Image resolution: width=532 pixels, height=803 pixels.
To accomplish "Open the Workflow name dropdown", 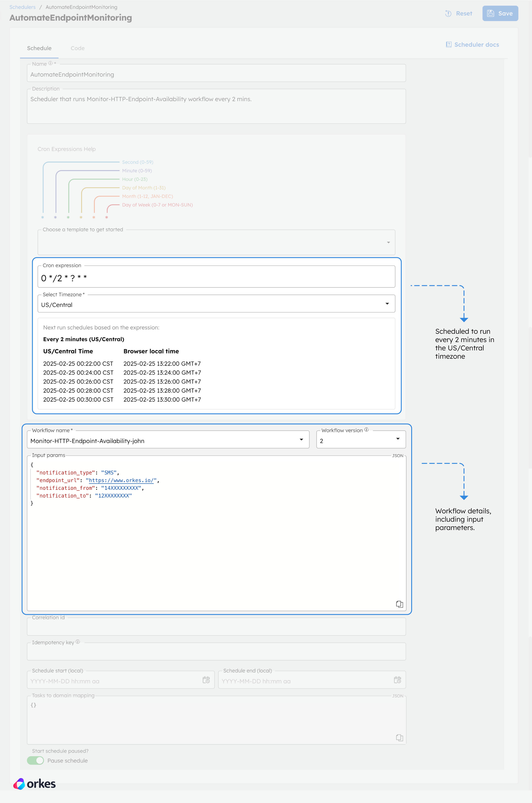I will (301, 439).
